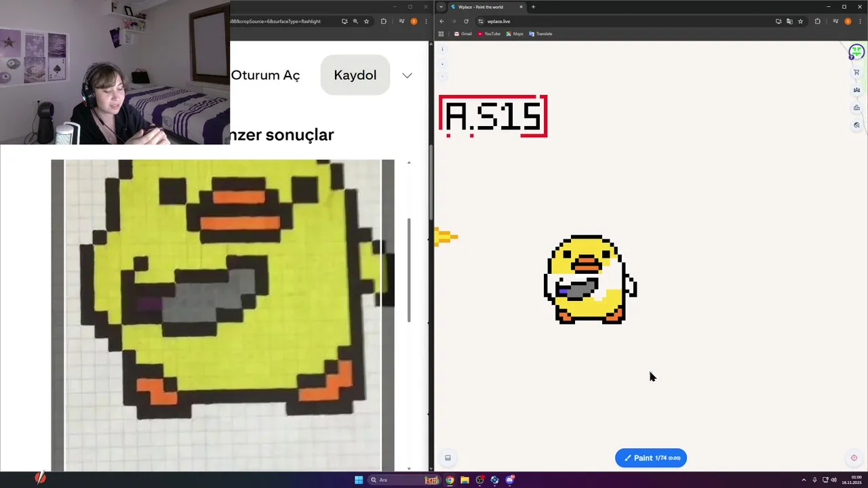
Task: Open the Wplace map search icon
Action: point(856,125)
